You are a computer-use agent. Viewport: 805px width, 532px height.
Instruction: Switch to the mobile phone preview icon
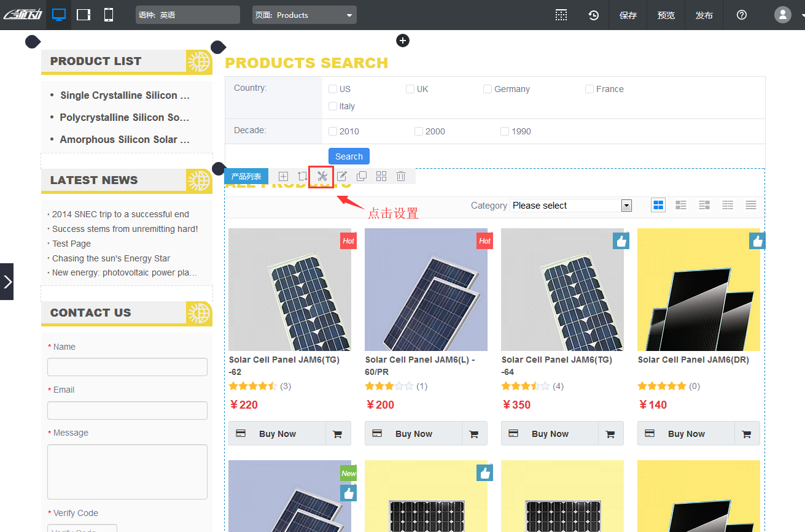point(109,15)
